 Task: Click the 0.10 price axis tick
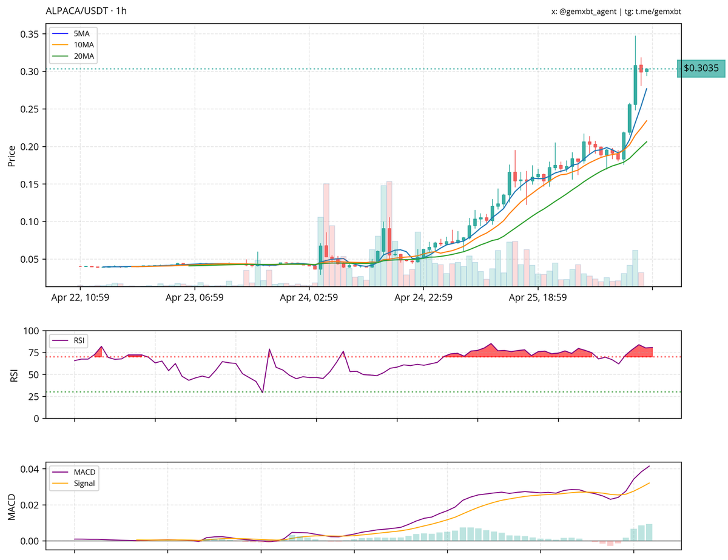click(x=30, y=222)
